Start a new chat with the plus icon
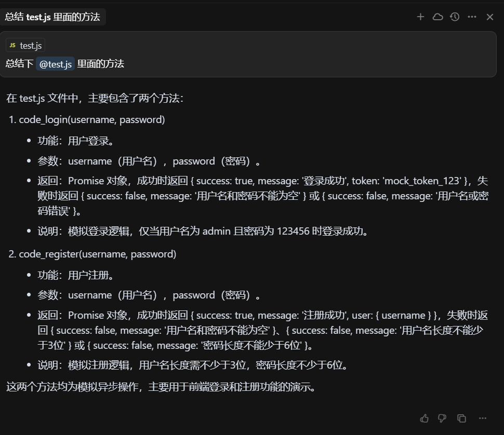Image resolution: width=504 pixels, height=435 pixels. [420, 17]
